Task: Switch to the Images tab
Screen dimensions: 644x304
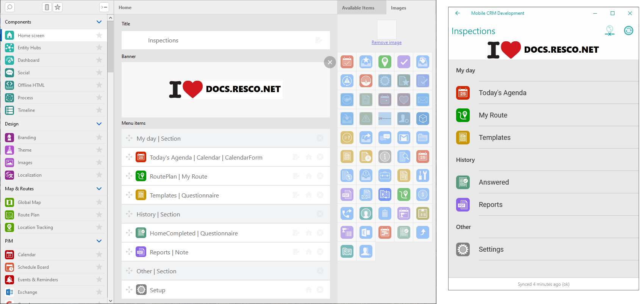Action: click(398, 8)
